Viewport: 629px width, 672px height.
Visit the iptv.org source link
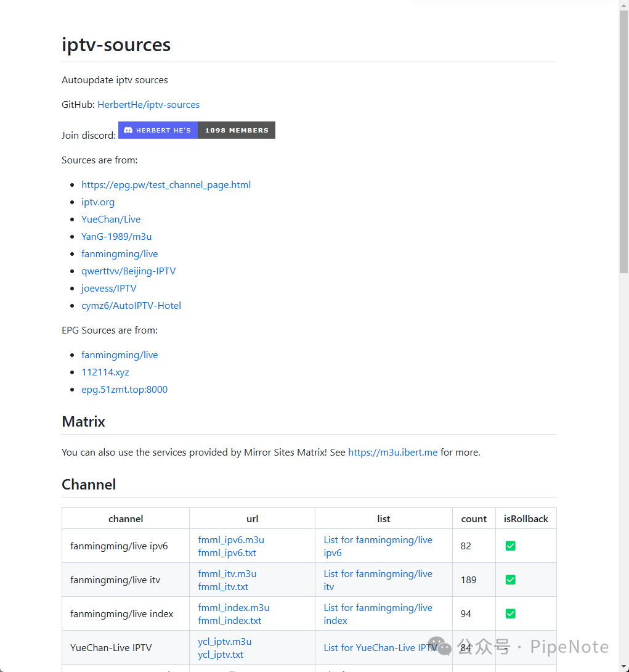point(98,202)
